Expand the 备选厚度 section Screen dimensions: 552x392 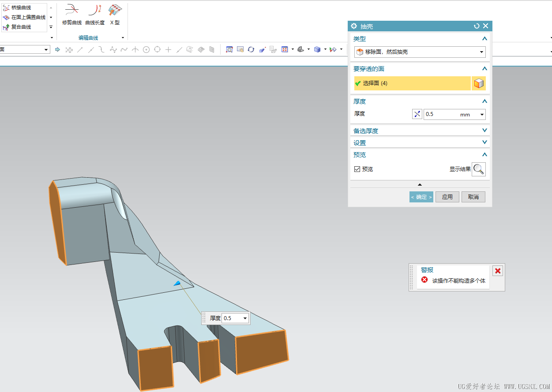[x=484, y=131]
